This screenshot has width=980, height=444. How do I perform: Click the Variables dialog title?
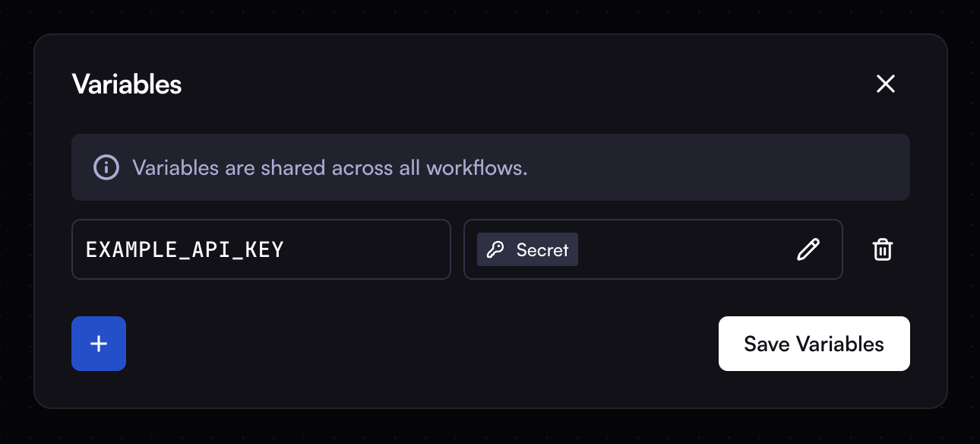[126, 84]
